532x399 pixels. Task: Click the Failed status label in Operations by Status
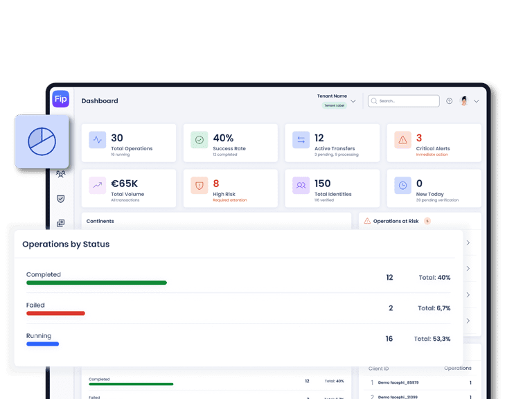35,305
